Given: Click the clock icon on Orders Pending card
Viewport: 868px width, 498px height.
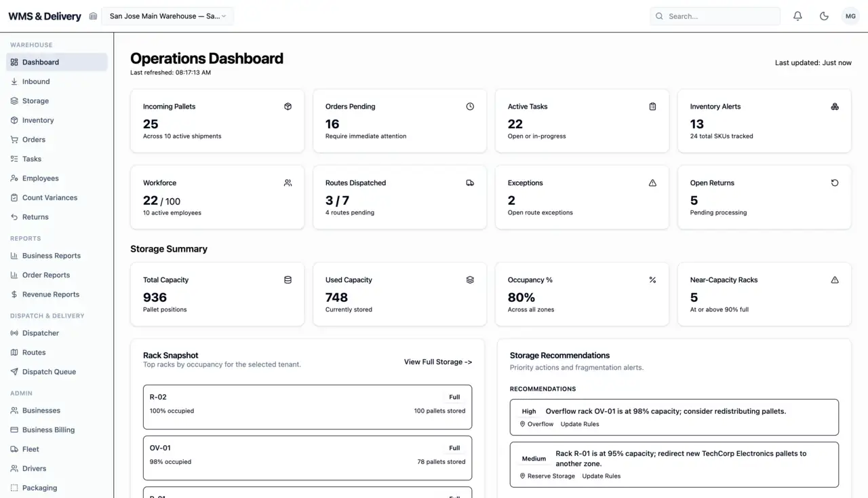Looking at the screenshot, I should pos(470,107).
